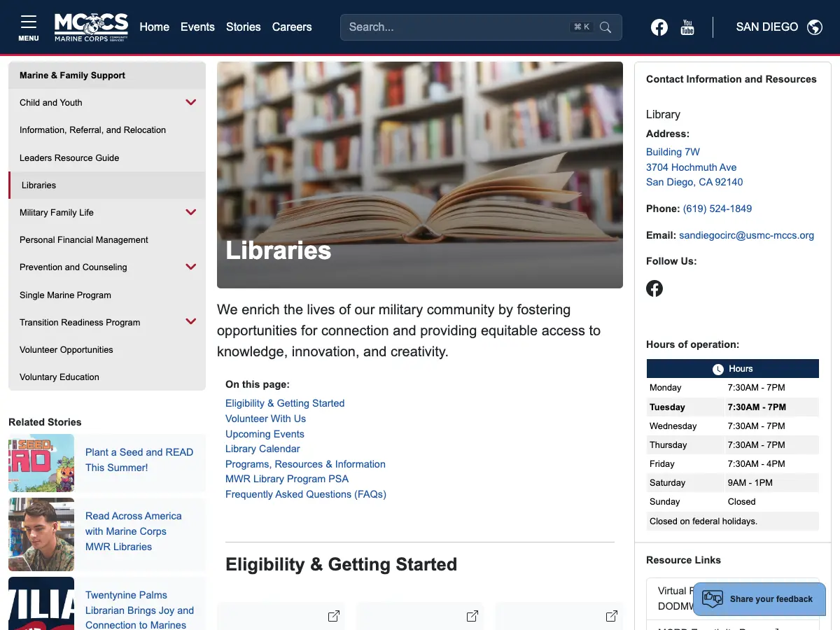
Task: Open Leaders Resource Guide sidebar item
Action: click(x=107, y=157)
